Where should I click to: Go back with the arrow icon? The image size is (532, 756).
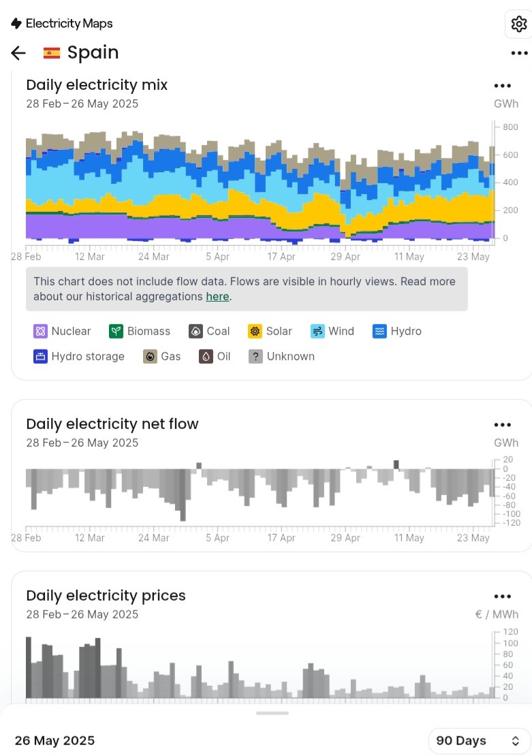[18, 53]
